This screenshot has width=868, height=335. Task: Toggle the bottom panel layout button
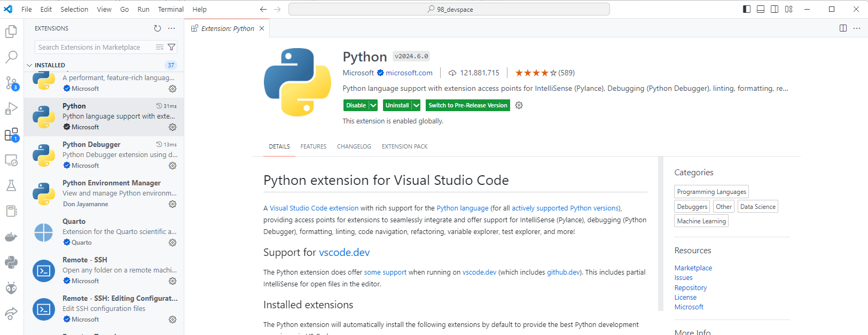click(761, 9)
